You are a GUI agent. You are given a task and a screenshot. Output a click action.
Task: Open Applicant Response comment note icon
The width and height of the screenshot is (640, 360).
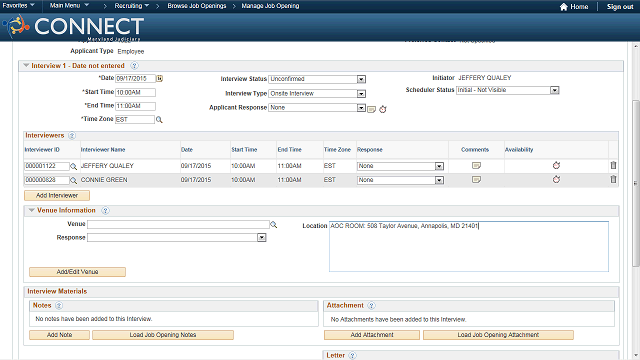click(x=371, y=109)
